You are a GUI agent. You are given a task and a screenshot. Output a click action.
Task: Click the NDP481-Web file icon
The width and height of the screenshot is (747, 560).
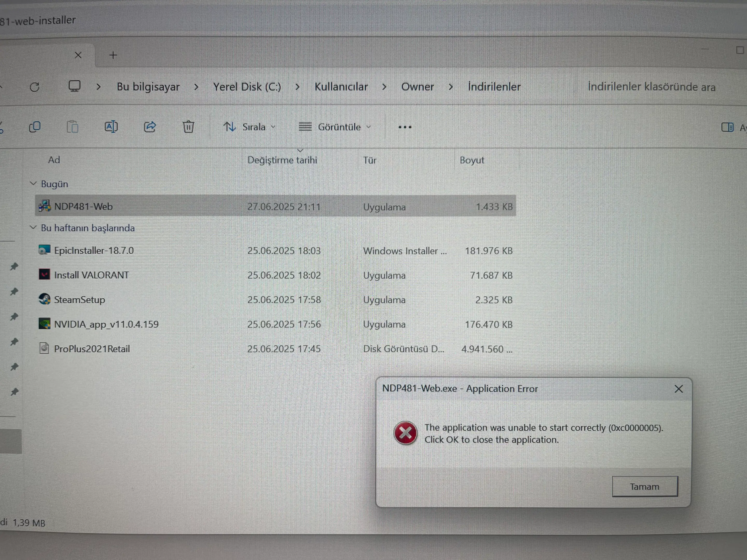click(x=45, y=206)
